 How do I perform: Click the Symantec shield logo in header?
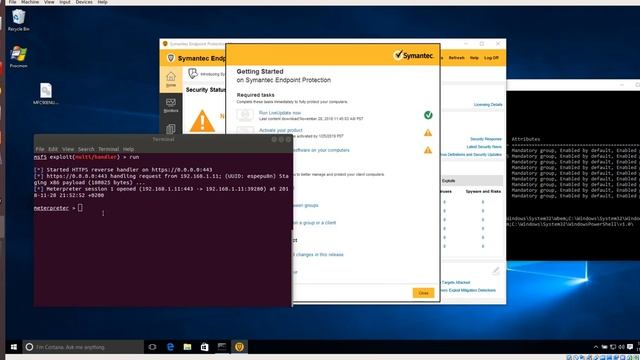171,58
